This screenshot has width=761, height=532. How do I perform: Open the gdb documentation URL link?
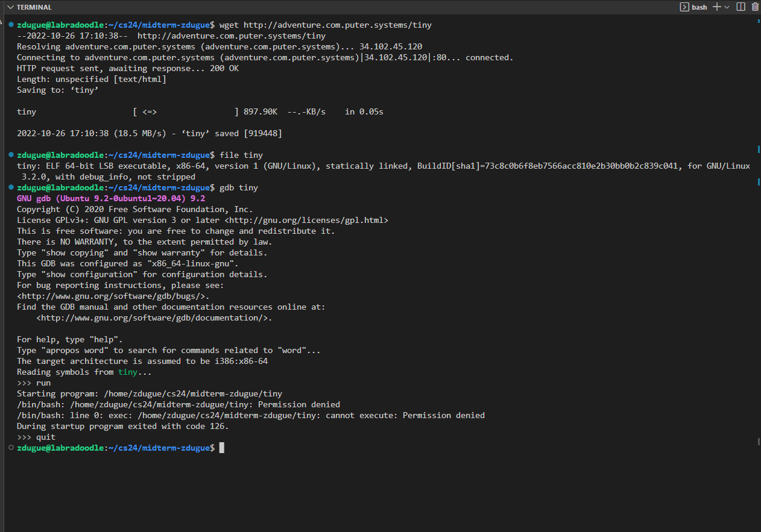tap(154, 318)
